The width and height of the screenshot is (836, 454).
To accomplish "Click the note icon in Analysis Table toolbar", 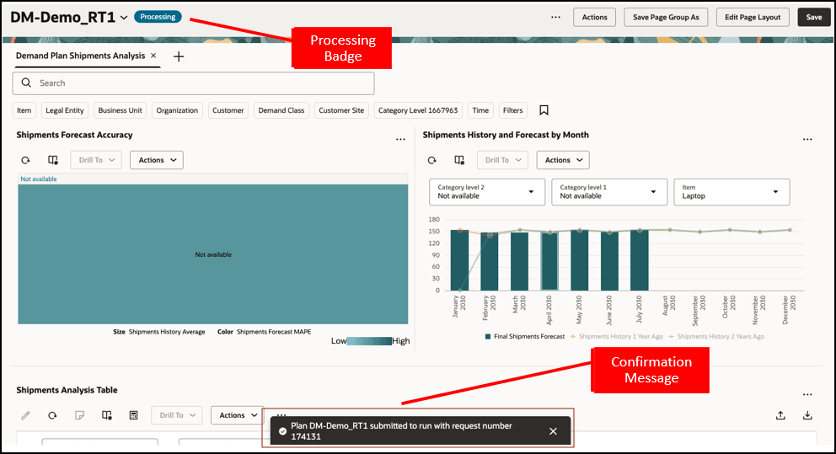I will click(x=79, y=415).
